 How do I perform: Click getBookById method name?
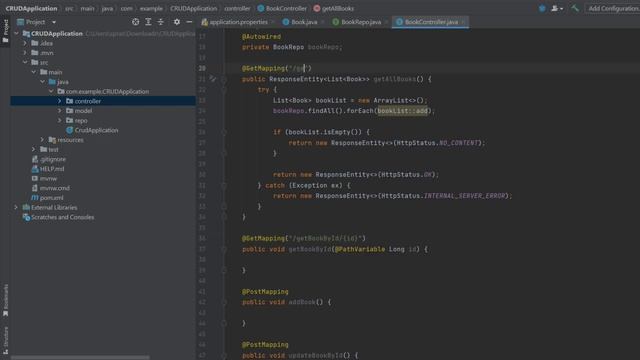point(310,249)
